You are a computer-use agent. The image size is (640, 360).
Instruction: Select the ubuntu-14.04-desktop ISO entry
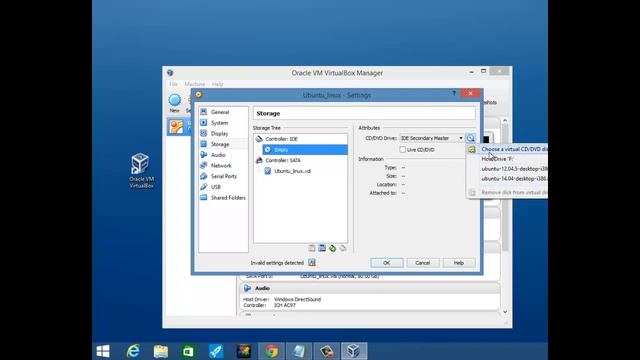[x=507, y=178]
